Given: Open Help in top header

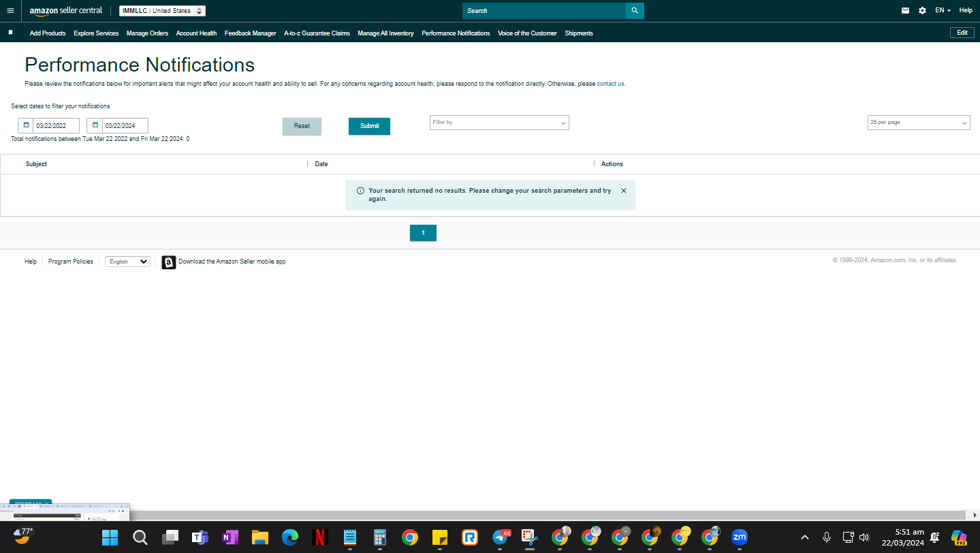Looking at the screenshot, I should [x=966, y=11].
